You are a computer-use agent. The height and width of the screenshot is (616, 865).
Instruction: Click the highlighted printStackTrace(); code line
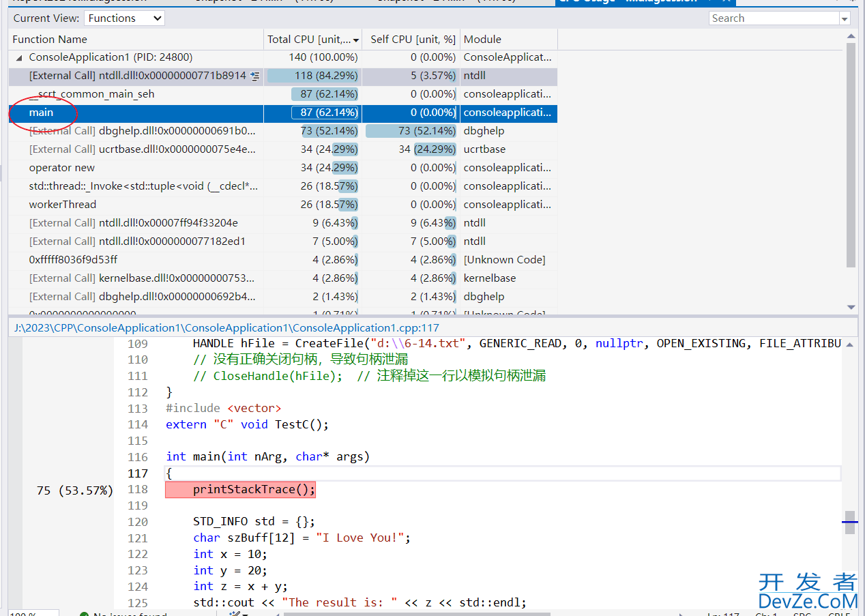[241, 490]
